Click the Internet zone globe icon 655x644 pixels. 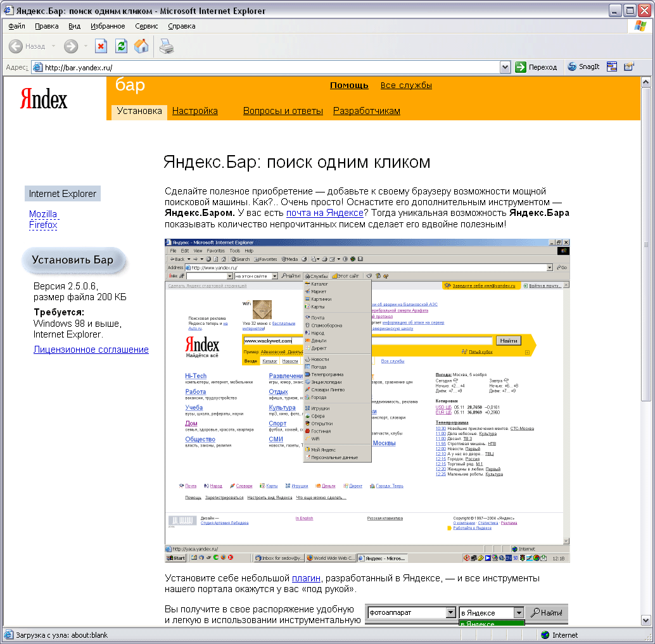coord(545,635)
